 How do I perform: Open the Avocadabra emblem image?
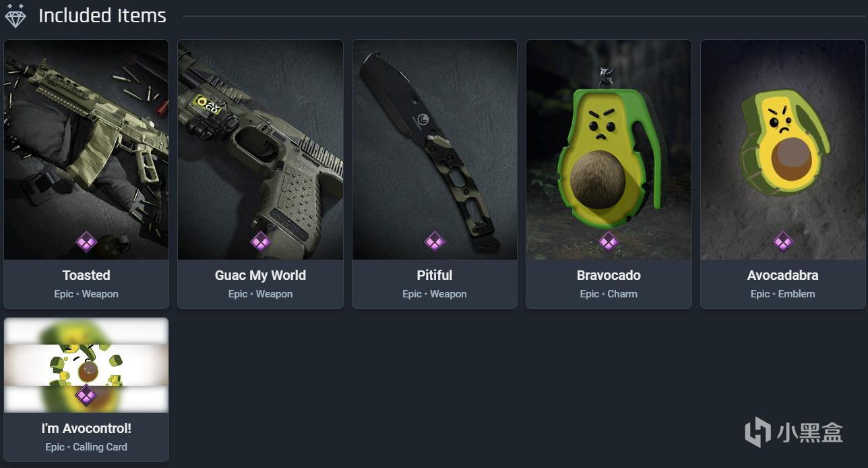point(782,150)
